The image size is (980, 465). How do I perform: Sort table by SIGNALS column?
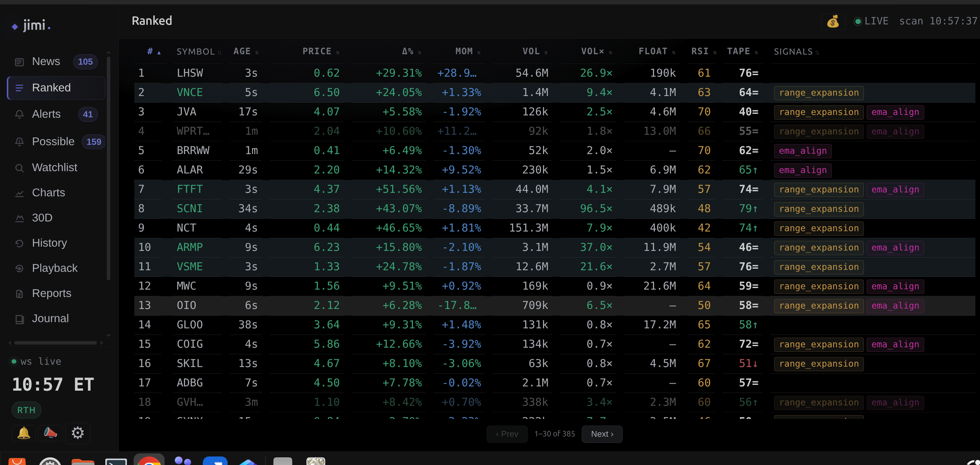point(796,51)
